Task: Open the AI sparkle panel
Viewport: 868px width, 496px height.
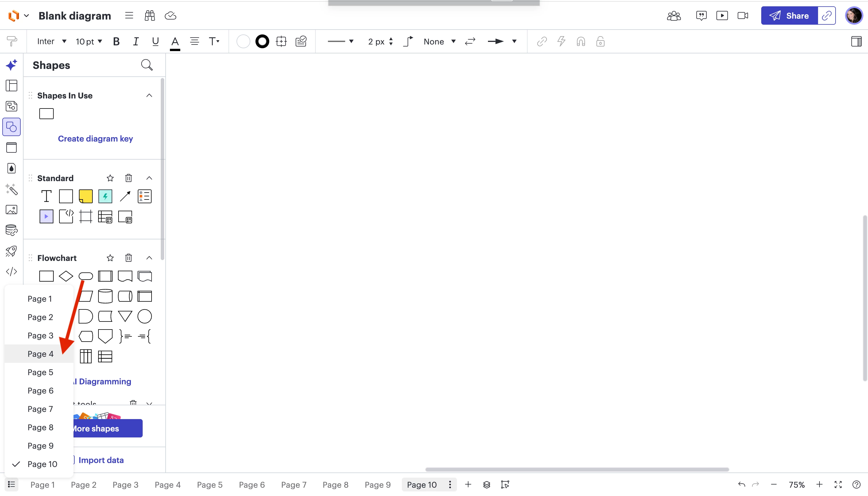Action: pyautogui.click(x=11, y=65)
